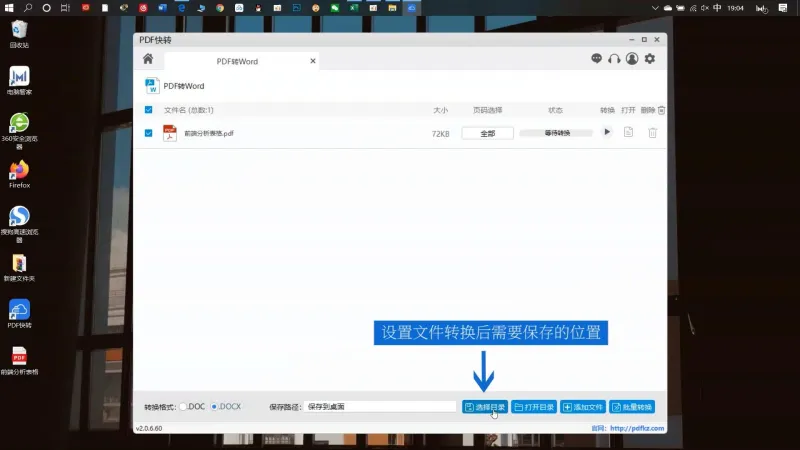Click the 72KB size value
This screenshot has width=800, height=450.
440,134
